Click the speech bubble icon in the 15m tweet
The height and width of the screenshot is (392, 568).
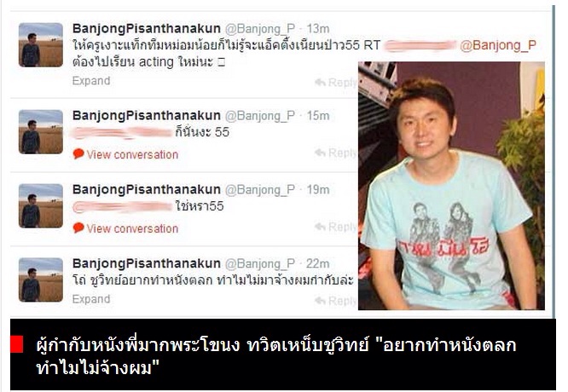[78, 154]
